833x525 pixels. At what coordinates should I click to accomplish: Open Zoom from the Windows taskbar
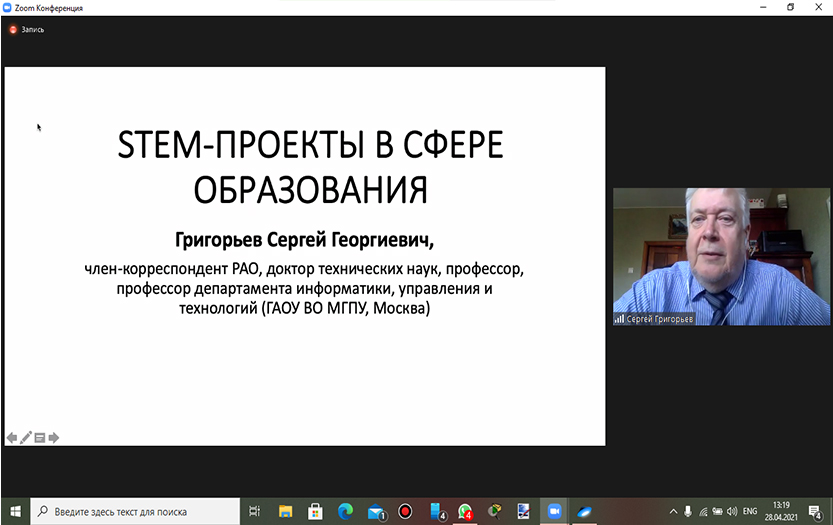point(554,510)
